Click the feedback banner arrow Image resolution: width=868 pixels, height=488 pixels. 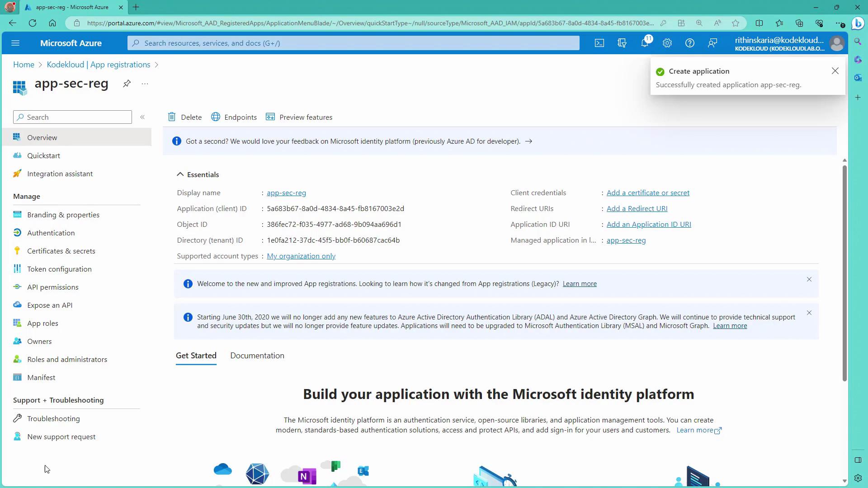(528, 141)
